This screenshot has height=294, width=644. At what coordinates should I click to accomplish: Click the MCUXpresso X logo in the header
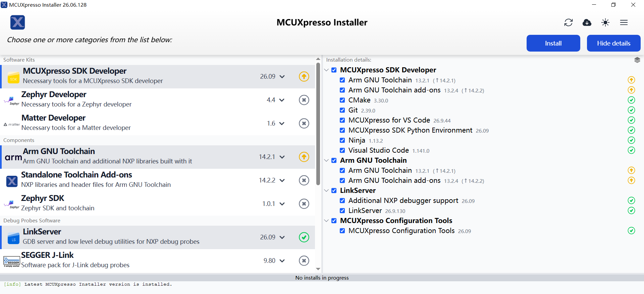(x=17, y=22)
